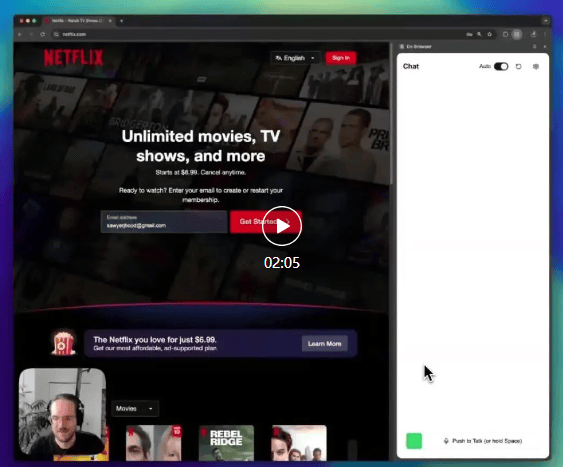This screenshot has height=467, width=563.
Task: Play the video with the center play button
Action: click(x=282, y=226)
